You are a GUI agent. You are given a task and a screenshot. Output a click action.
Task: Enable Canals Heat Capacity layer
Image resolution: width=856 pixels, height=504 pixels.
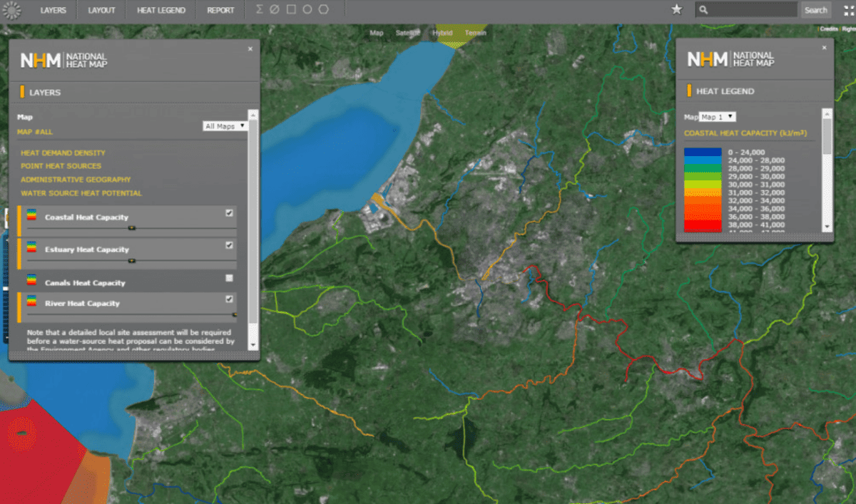(229, 278)
